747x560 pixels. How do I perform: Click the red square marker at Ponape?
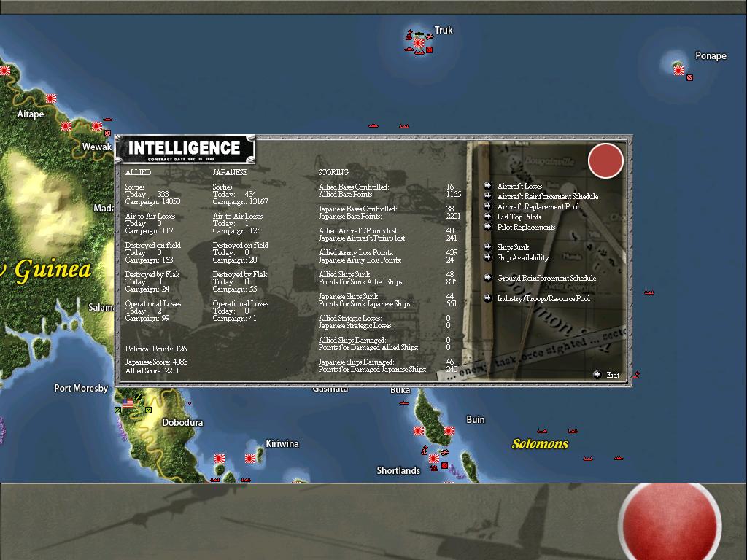(689, 77)
